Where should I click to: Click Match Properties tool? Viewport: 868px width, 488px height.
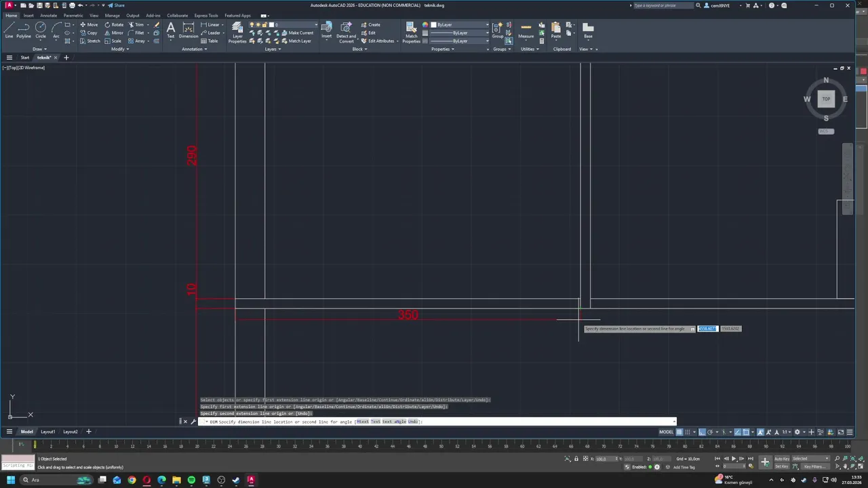point(412,32)
